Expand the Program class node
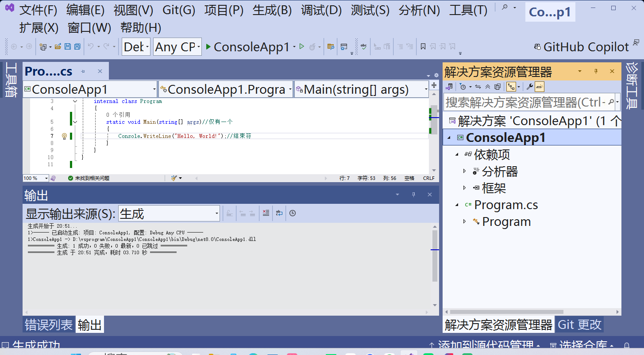This screenshot has height=355, width=644. click(464, 221)
